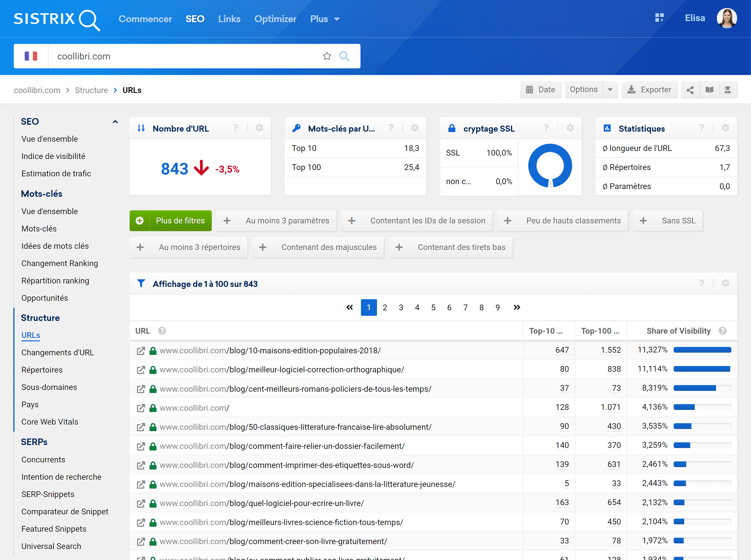Click the table filter funnel icon
This screenshot has width=751, height=560.
(x=141, y=283)
